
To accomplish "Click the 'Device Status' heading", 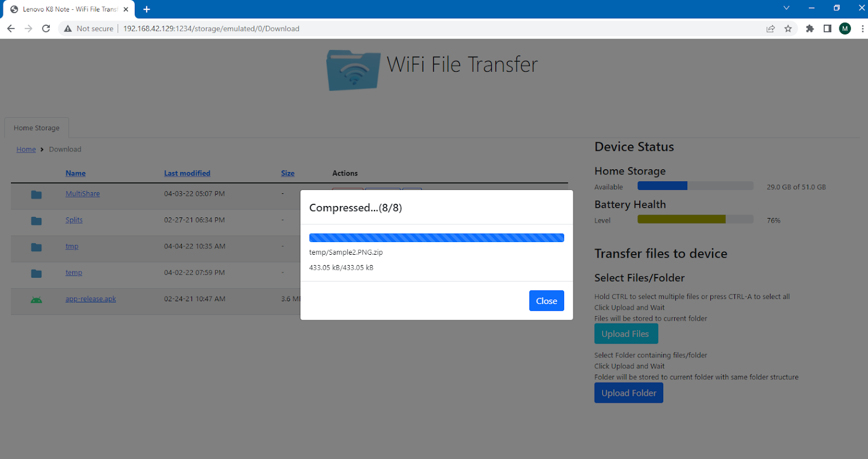I will tap(634, 147).
